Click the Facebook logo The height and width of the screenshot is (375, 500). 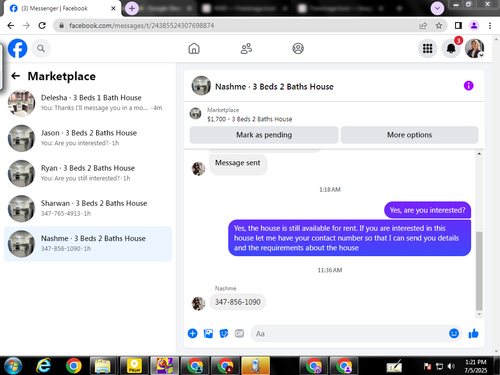tap(17, 49)
